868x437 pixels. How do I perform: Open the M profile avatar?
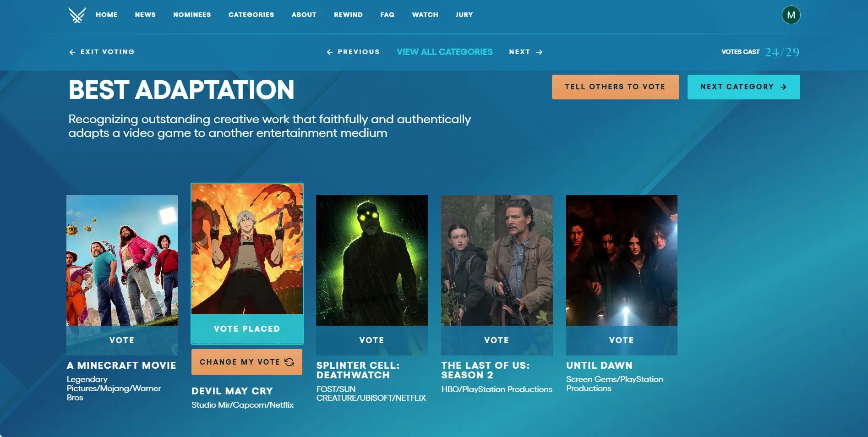[x=791, y=15]
